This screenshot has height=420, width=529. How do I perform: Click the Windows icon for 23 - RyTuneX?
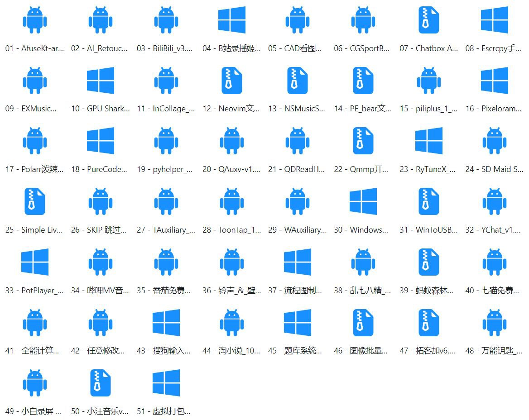coord(429,141)
